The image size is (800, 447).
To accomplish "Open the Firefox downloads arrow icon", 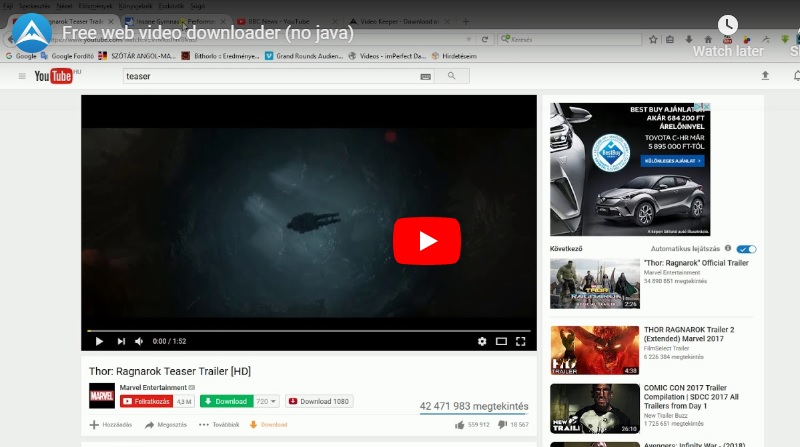I will (x=689, y=39).
